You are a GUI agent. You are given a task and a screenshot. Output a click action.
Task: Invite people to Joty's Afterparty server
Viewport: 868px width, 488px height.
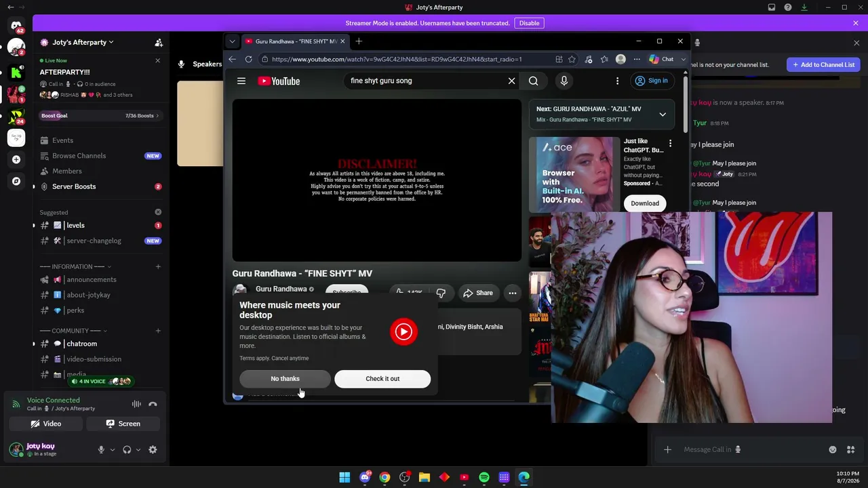tap(159, 42)
